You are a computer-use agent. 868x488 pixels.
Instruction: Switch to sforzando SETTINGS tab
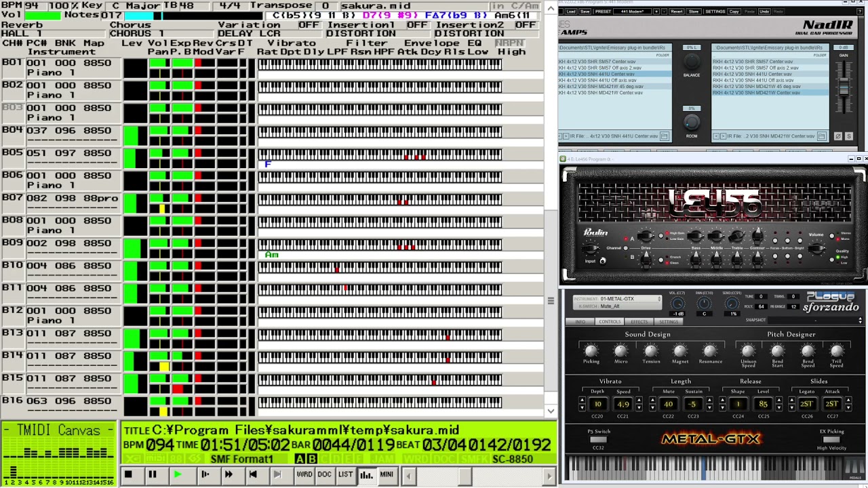(x=669, y=322)
